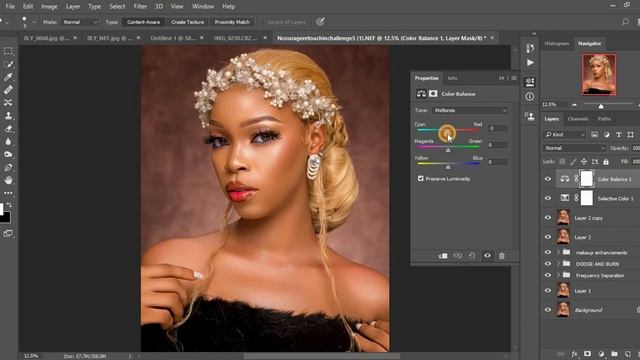Screen dimensions: 640x360
Task: Open the layer blend mode Normal dropdown
Action: 574,148
